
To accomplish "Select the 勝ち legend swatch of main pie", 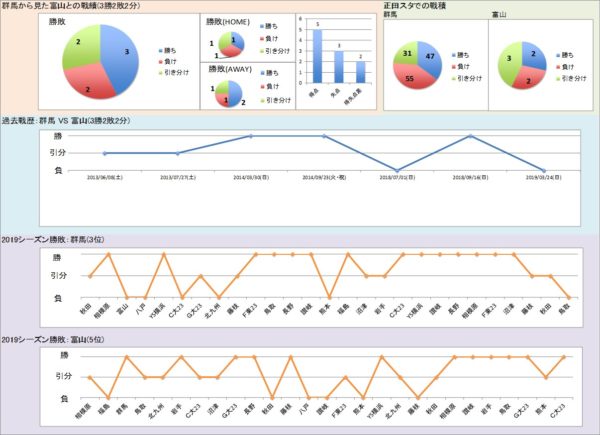I will tap(161, 49).
